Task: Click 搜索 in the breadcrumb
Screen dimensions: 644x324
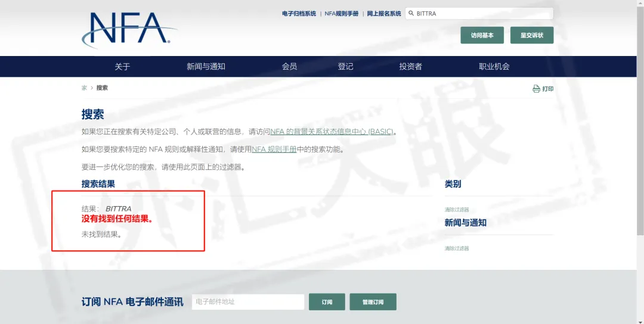Action: (103, 88)
